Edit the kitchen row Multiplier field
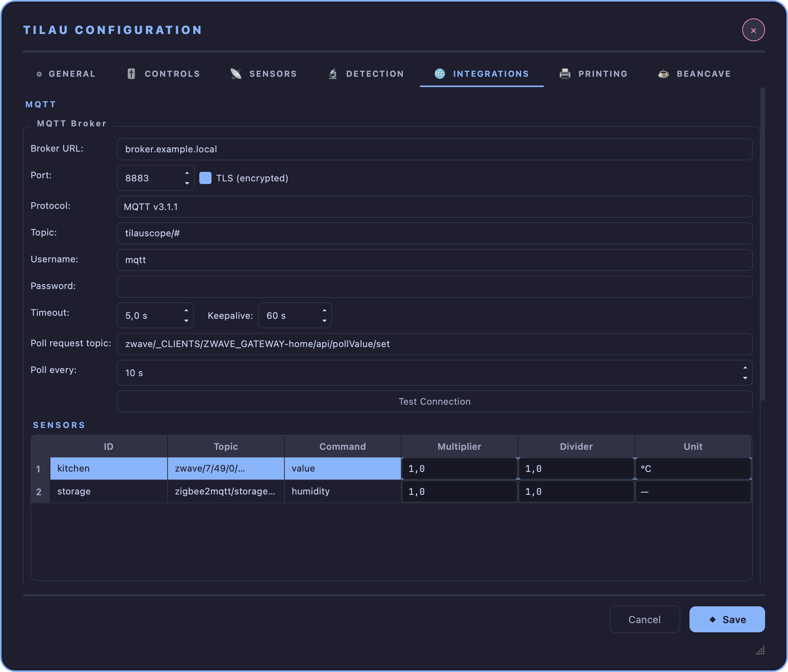Screen dimensions: 788x672 click(460, 468)
